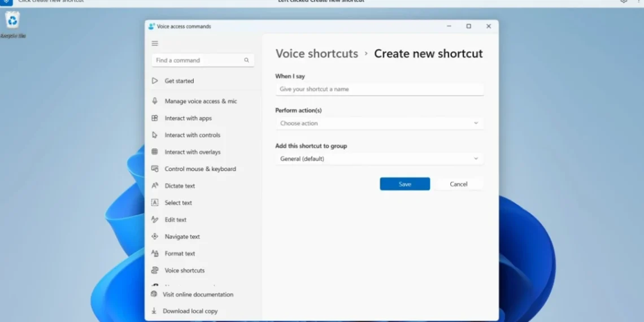Viewport: 644px width, 322px height.
Task: Click the Interact with apps grid icon
Action: (x=155, y=118)
